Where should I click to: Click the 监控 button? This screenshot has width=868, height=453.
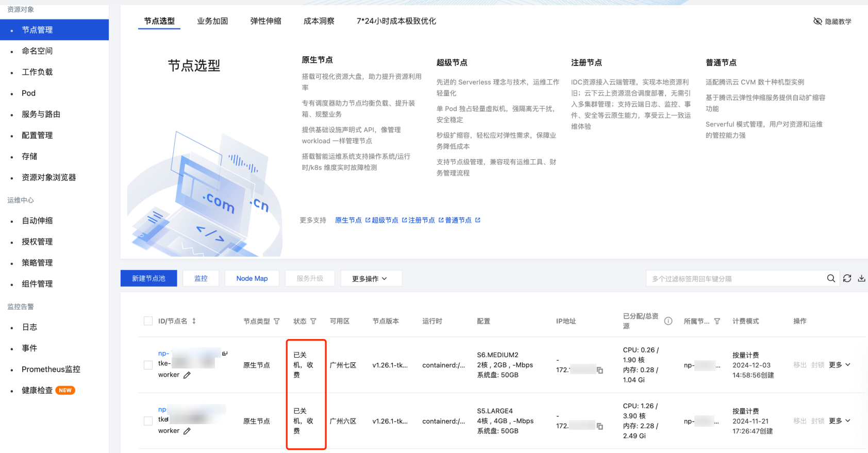tap(201, 278)
